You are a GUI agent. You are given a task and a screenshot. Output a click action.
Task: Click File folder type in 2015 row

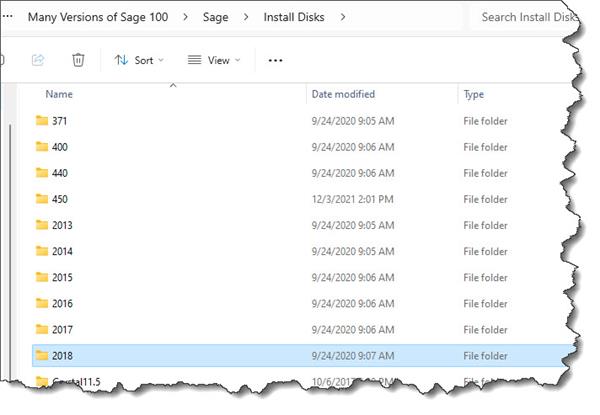[485, 277]
